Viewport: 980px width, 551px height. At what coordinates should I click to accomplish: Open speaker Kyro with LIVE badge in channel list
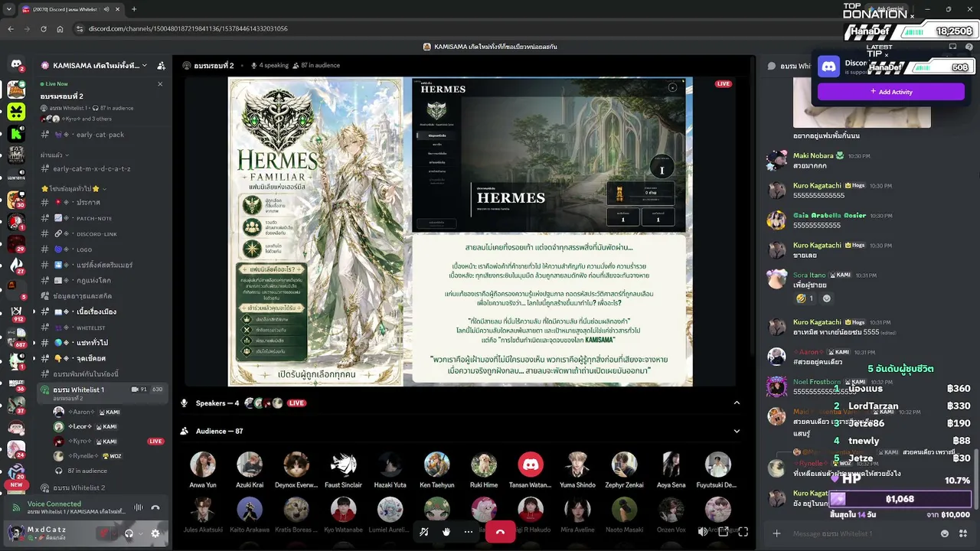pos(107,442)
